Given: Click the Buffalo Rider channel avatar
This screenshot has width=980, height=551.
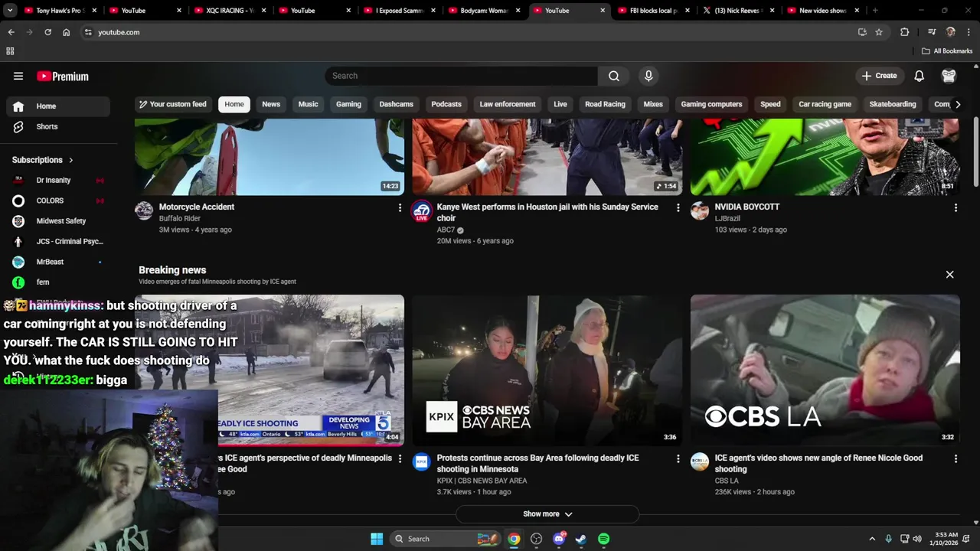Looking at the screenshot, I should point(144,210).
